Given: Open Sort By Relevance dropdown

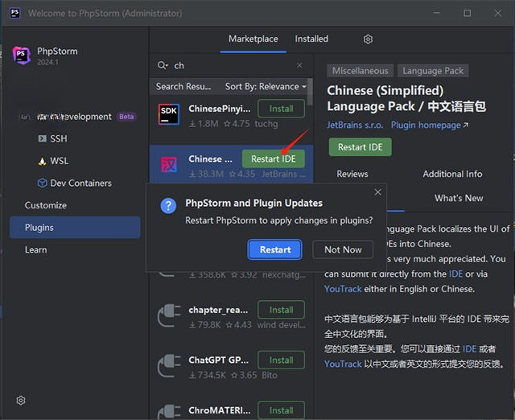Looking at the screenshot, I should point(266,86).
